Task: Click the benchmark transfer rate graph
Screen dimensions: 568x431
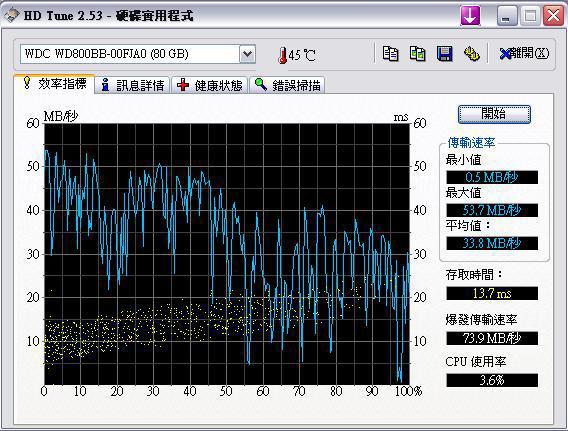Action: [x=227, y=254]
